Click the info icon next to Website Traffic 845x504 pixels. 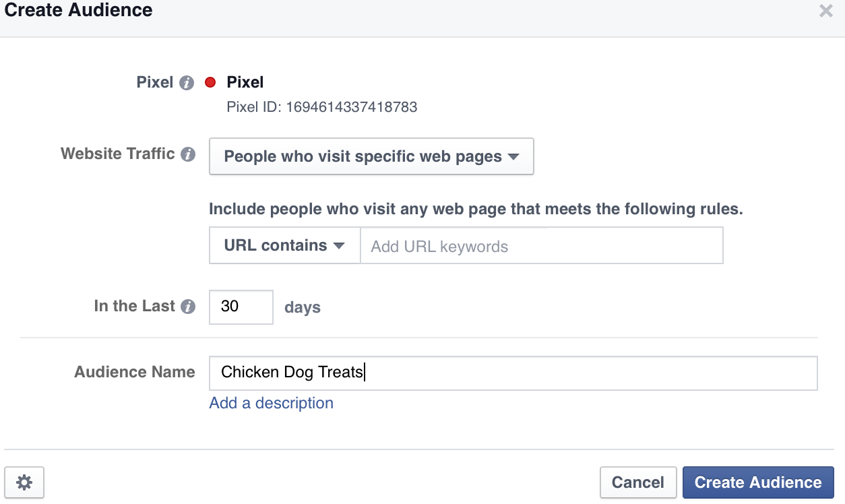[189, 154]
